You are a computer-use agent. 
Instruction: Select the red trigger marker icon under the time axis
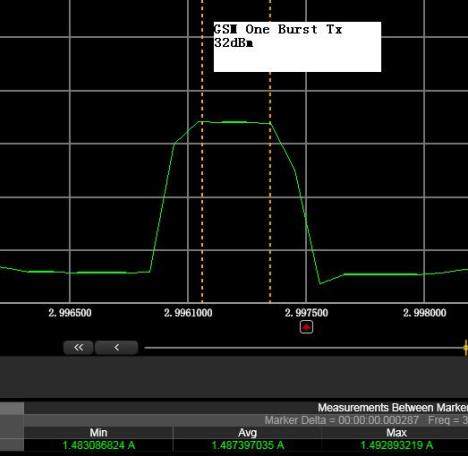[306, 327]
